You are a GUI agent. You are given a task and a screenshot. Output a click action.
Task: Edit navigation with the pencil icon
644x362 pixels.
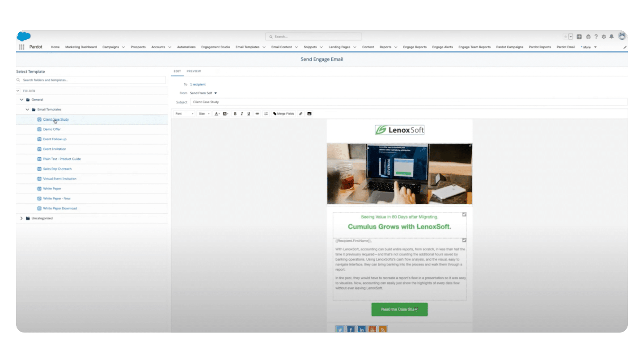(x=625, y=47)
